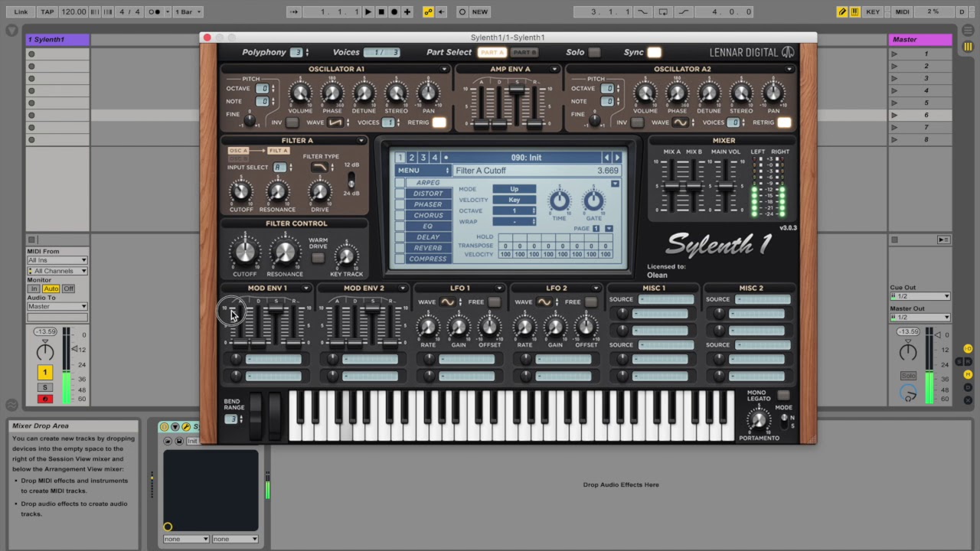Toggle the Sylenth1 track solo S button
Screen dimensions: 980x551
pyautogui.click(x=45, y=388)
